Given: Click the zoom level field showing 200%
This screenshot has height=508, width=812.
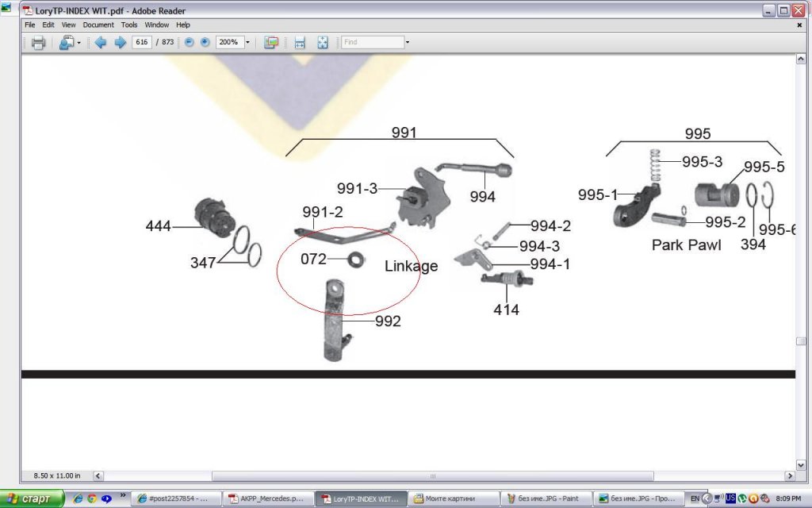Looking at the screenshot, I should [229, 42].
